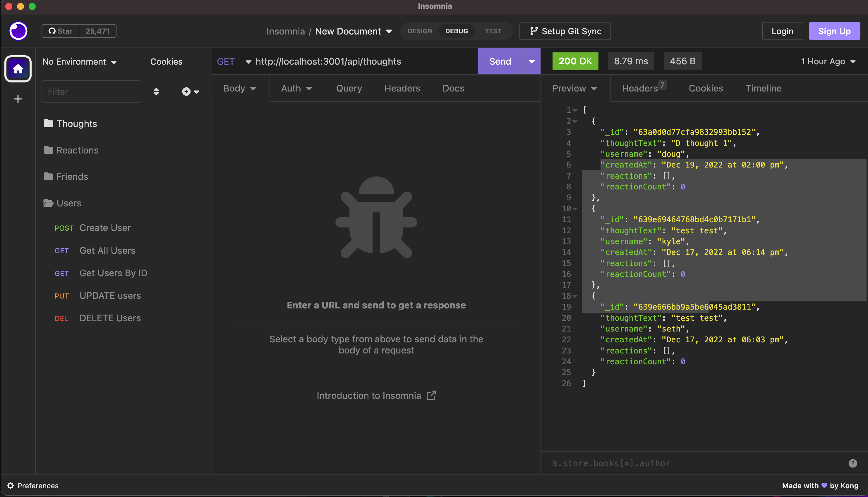Screen dimensions: 868x497
Task: Click the sort requests arrows icon
Action: tap(156, 92)
